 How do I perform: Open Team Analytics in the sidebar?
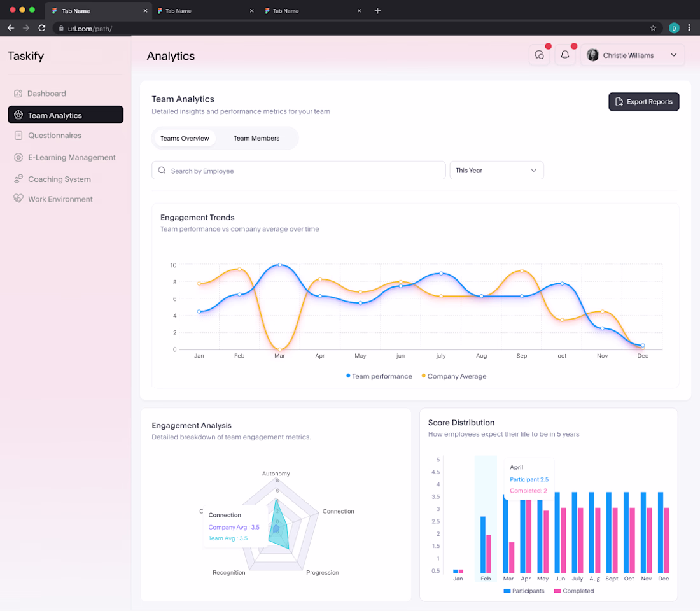[x=66, y=115]
